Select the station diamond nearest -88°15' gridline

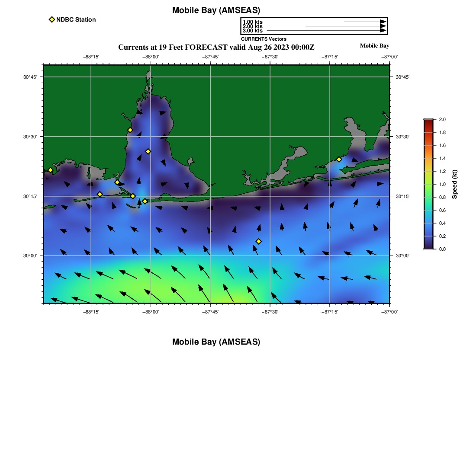pyautogui.click(x=100, y=194)
